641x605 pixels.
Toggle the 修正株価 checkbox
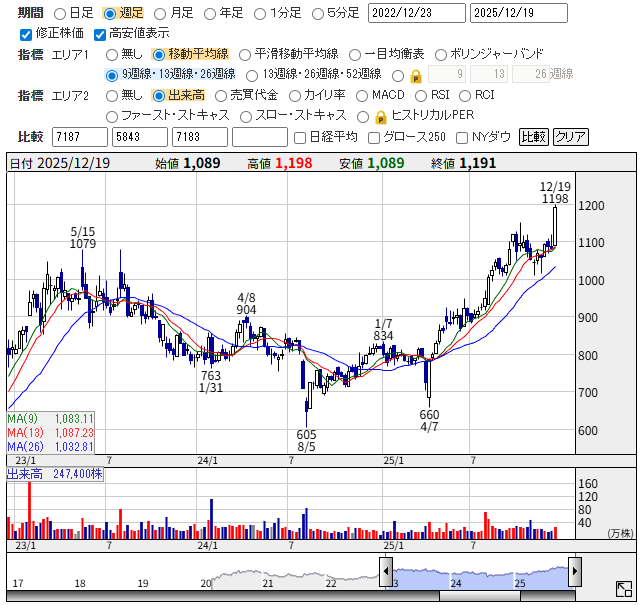(26, 35)
